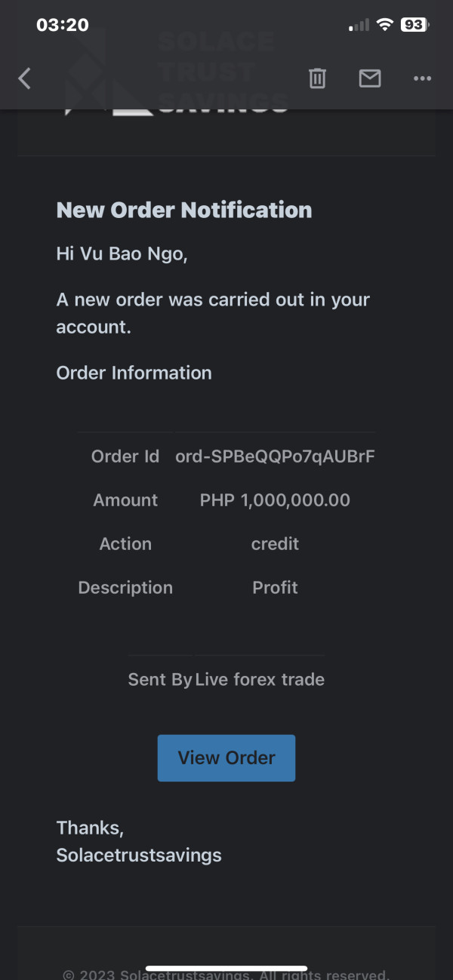453x980 pixels.
Task: Tap the New Order Notification heading
Action: [x=184, y=210]
